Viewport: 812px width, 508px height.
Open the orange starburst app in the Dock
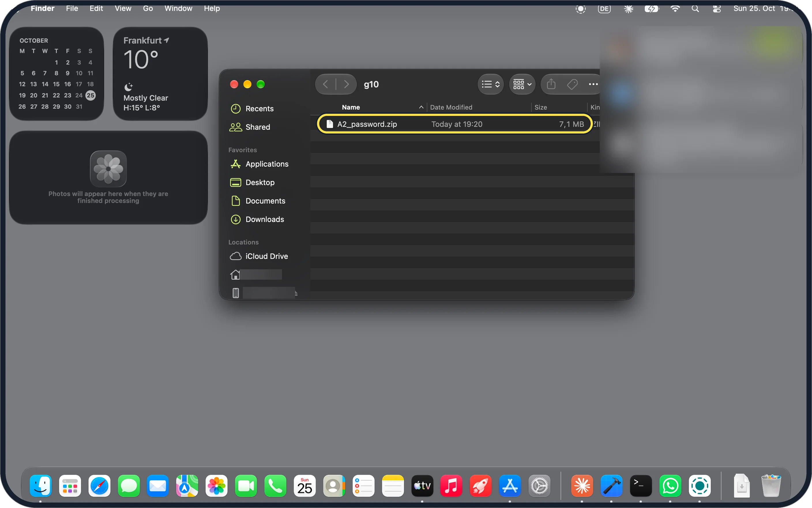pos(582,486)
